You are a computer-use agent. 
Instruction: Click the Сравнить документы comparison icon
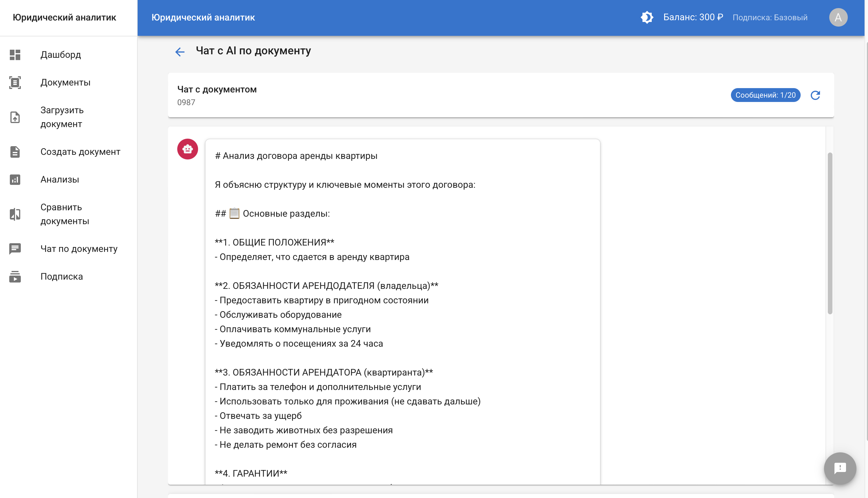tap(15, 214)
